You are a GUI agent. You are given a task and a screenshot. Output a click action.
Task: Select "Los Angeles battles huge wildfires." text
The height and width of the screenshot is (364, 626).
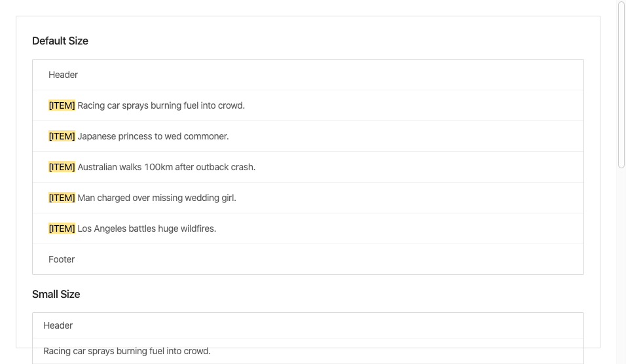point(147,228)
